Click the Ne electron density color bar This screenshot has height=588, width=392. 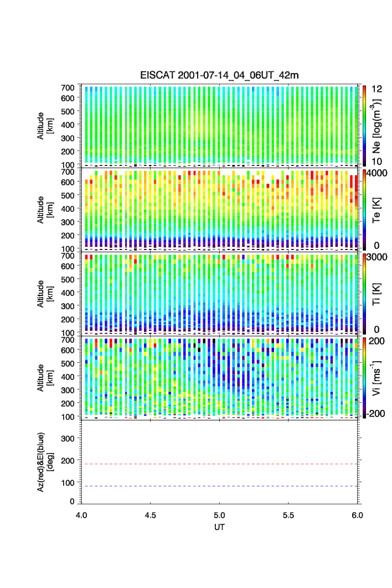(x=364, y=126)
